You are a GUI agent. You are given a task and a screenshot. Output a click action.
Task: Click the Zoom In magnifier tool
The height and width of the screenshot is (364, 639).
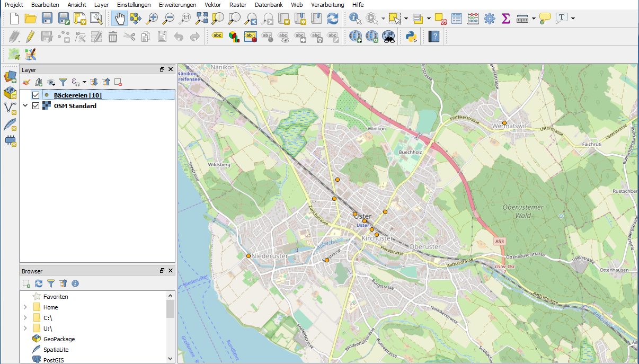coord(152,19)
